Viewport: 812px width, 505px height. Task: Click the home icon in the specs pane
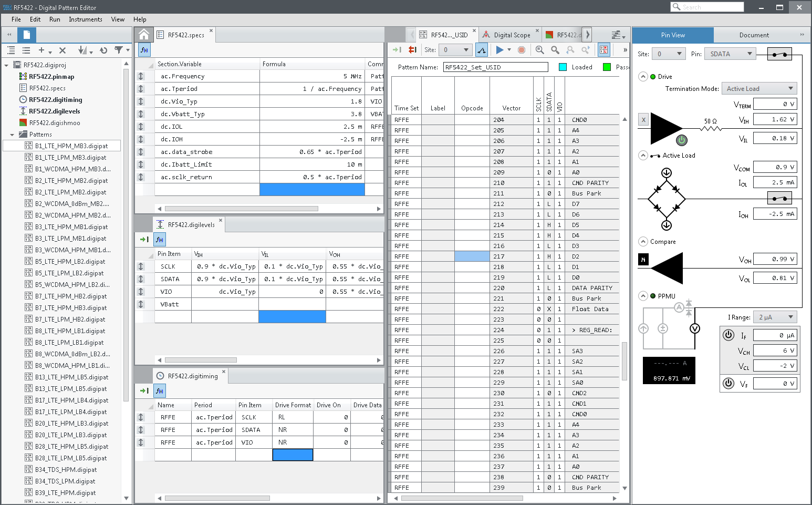[x=144, y=35]
